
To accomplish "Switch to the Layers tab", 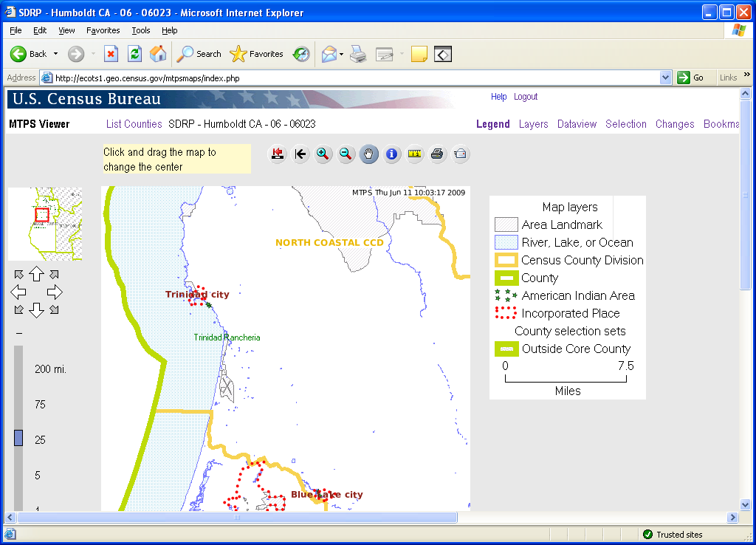I will point(533,124).
